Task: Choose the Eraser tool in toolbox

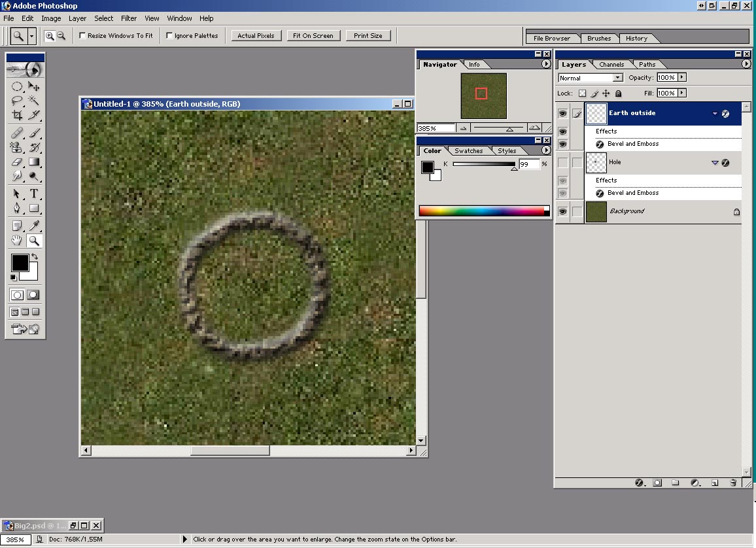Action: pos(17,162)
